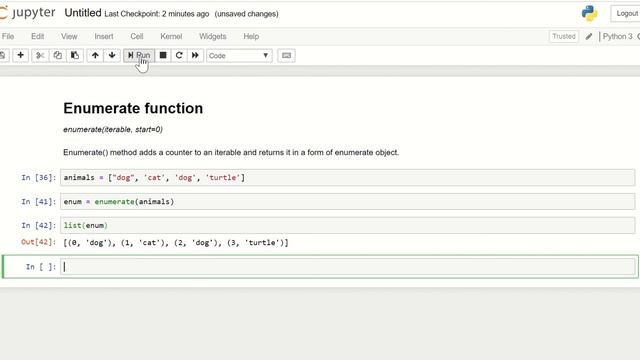Open the Widgets menu
The height and width of the screenshot is (360, 640).
point(213,36)
